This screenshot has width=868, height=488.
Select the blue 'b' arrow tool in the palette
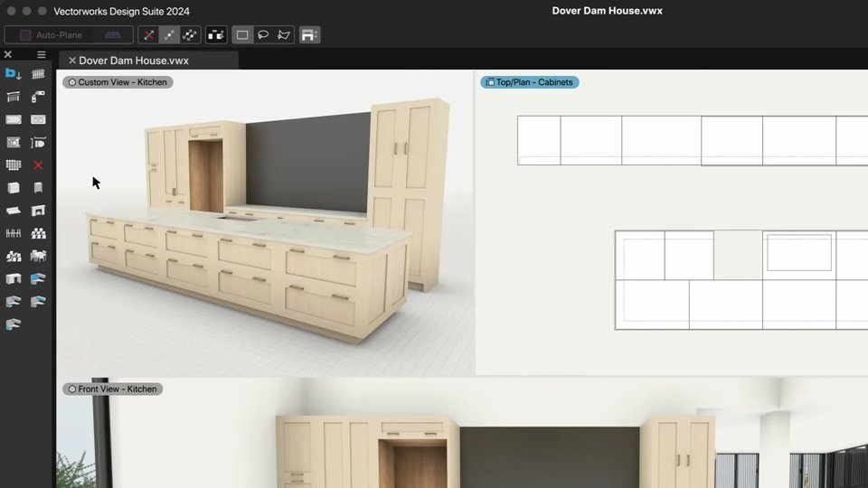point(14,73)
